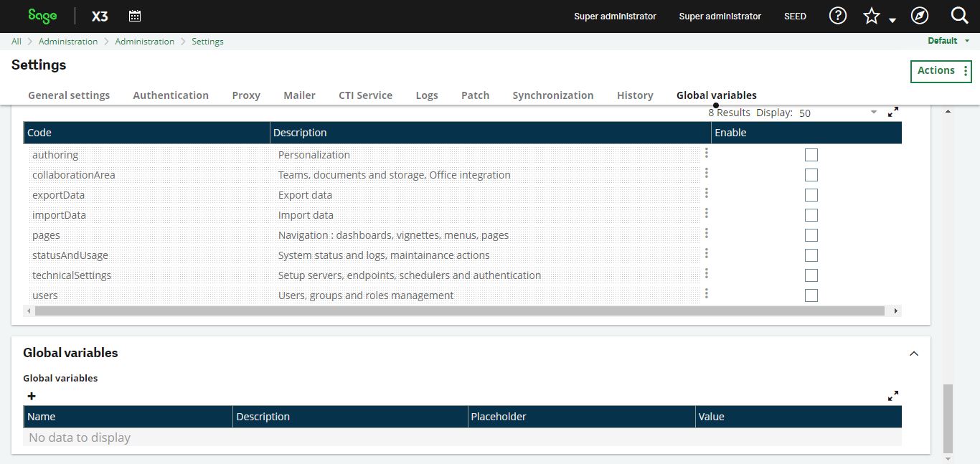Enable the collaborationArea checkbox
This screenshot has width=980, height=464.
coord(811,174)
